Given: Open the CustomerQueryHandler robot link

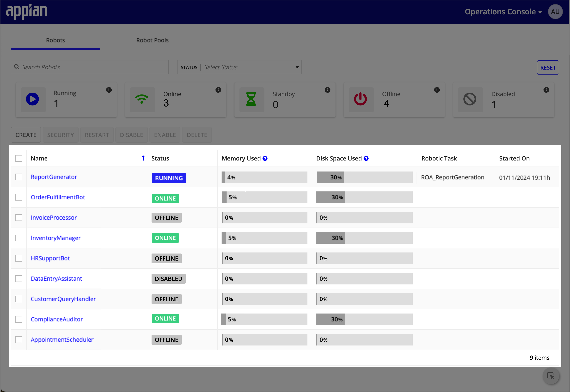Looking at the screenshot, I should pos(63,299).
